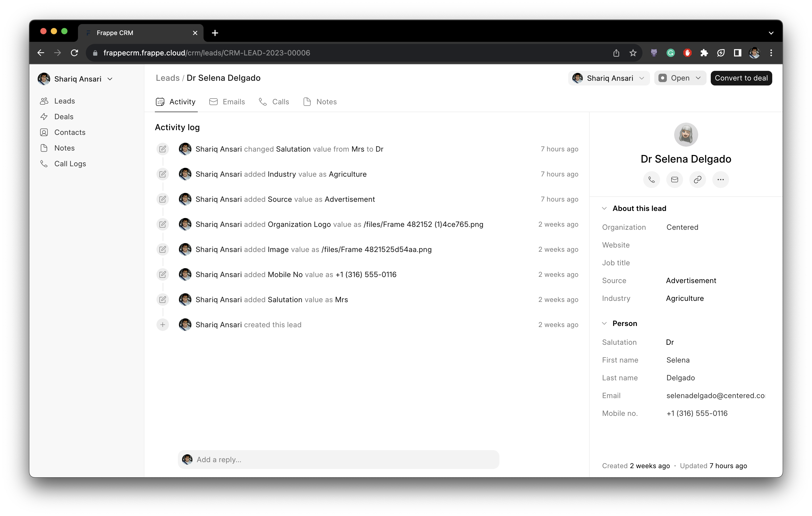
Task: Click the browser share icon in the address bar
Action: coord(616,53)
